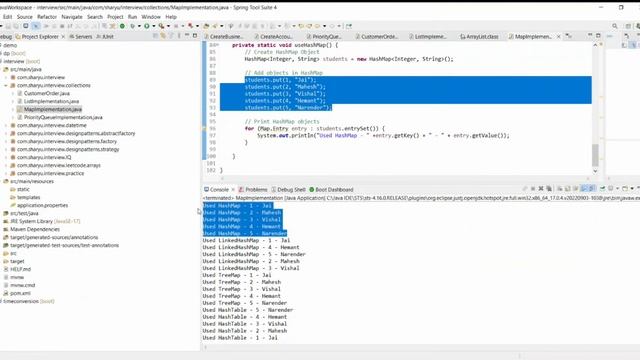
Task: Click the editor scrollbar down arrow
Action: (595, 171)
